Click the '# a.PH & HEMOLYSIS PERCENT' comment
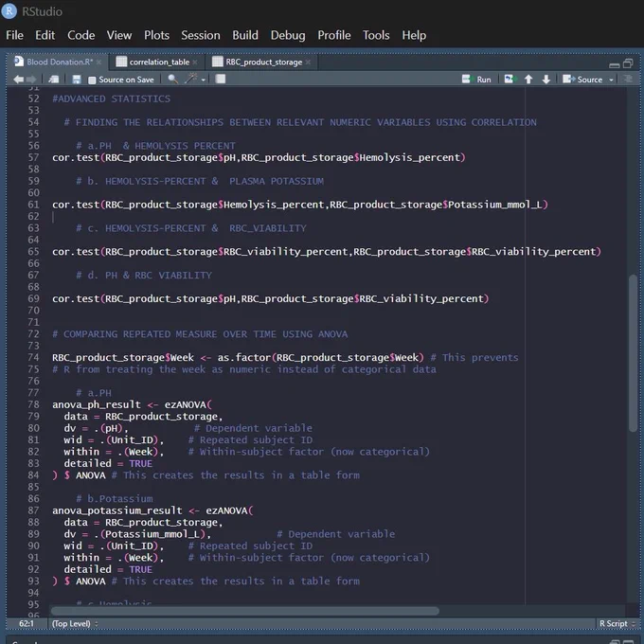Viewport: 644px width, 644px height. [155, 146]
